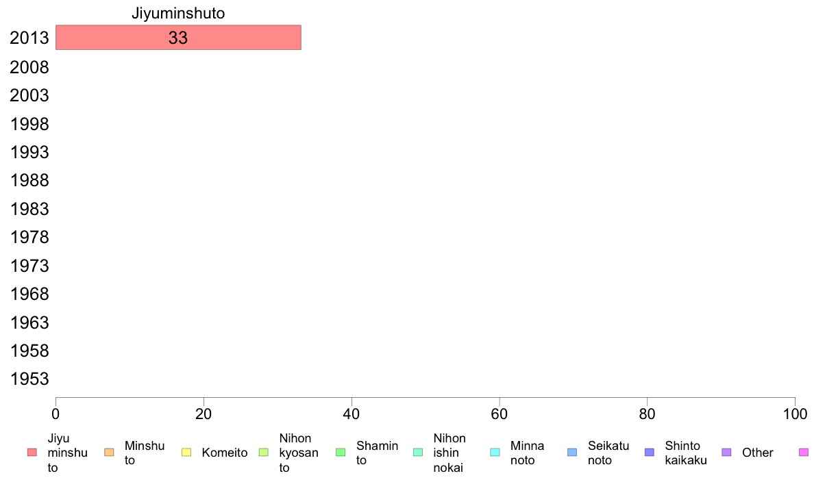Select the 2013 year label
814x504 pixels.
(x=29, y=38)
